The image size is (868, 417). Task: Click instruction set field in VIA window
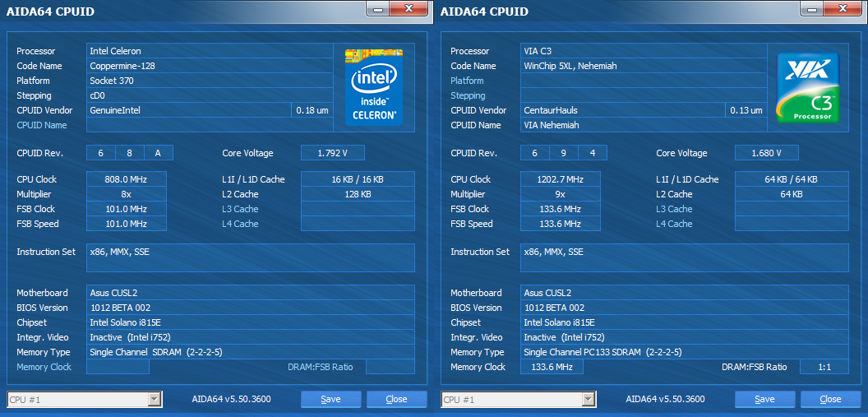tap(685, 258)
